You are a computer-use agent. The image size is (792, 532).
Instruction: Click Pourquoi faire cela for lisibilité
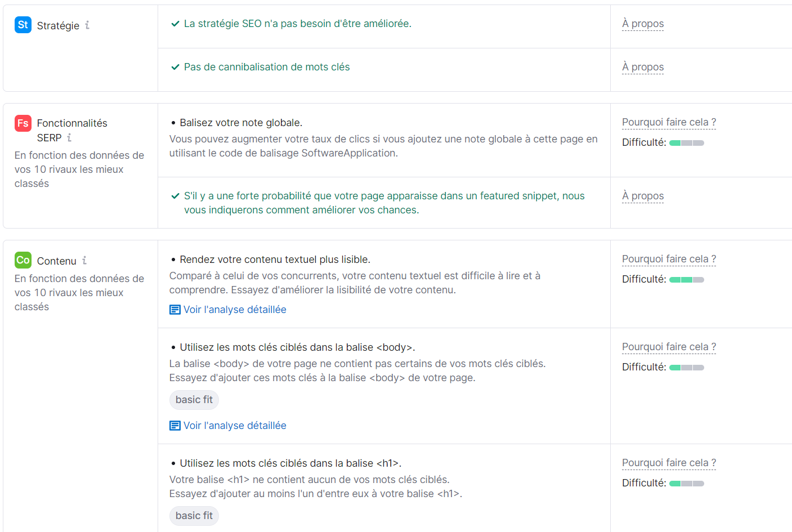click(668, 259)
